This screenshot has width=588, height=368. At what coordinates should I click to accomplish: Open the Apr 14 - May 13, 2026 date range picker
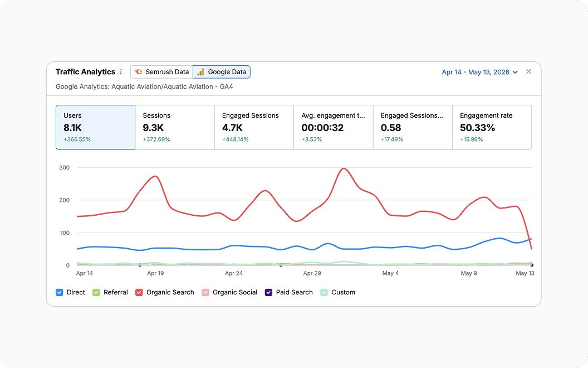[479, 72]
